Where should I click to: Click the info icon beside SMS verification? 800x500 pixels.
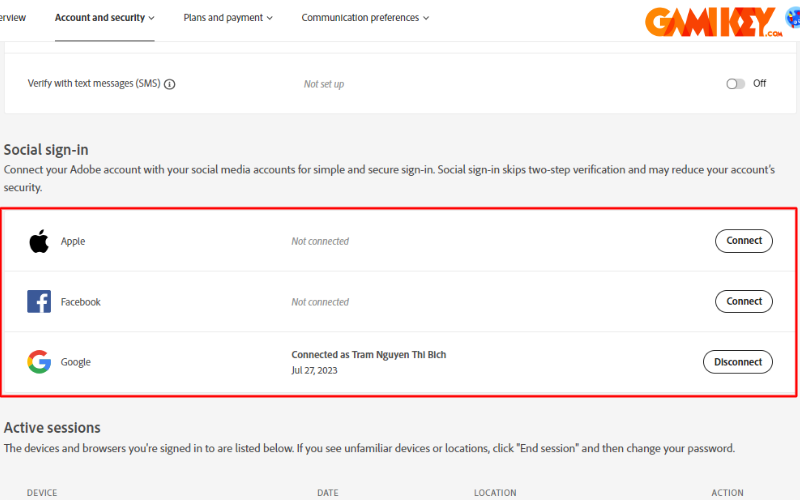click(x=170, y=84)
